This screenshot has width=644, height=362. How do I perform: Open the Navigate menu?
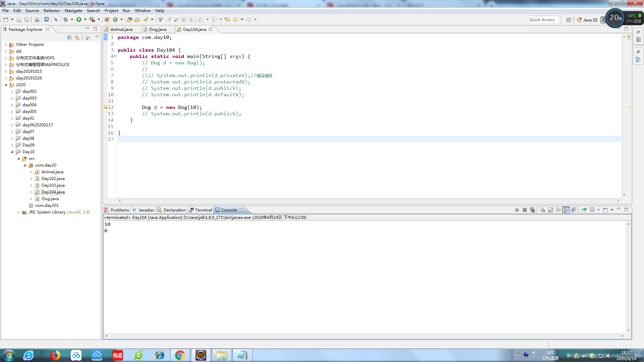[73, 10]
